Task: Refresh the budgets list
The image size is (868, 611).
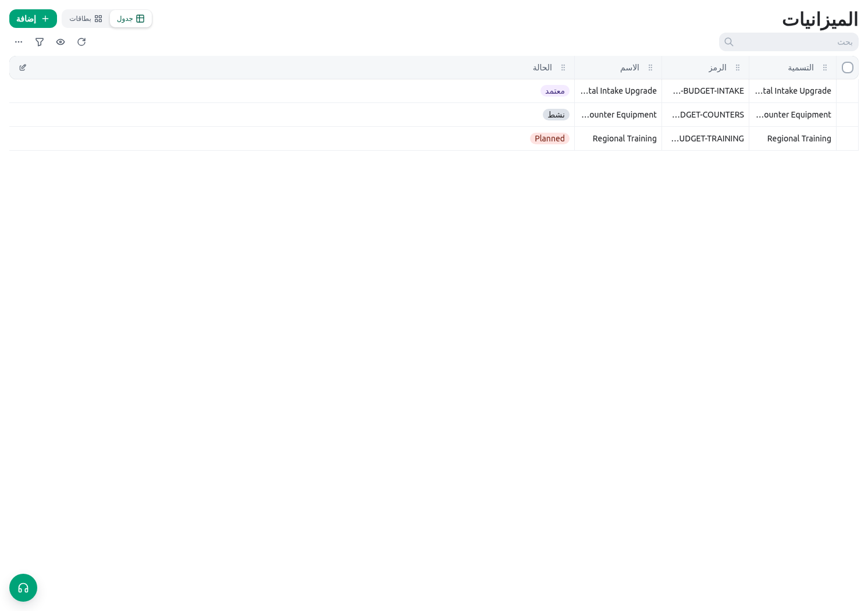Action: [81, 42]
